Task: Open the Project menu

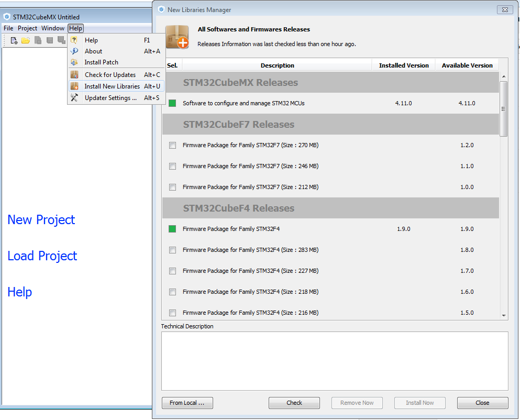Action: coord(27,28)
